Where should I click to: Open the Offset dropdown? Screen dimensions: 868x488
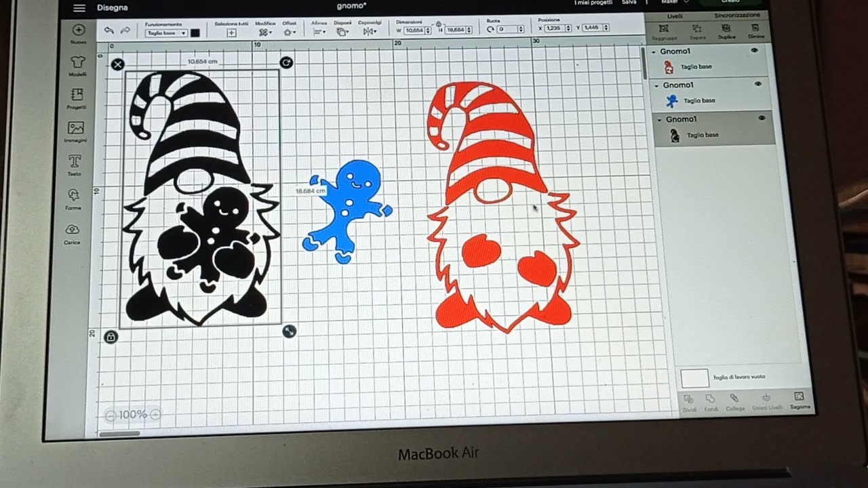[289, 32]
